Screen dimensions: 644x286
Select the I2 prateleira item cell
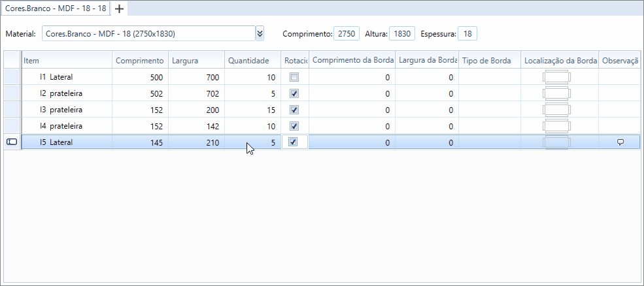click(67, 93)
